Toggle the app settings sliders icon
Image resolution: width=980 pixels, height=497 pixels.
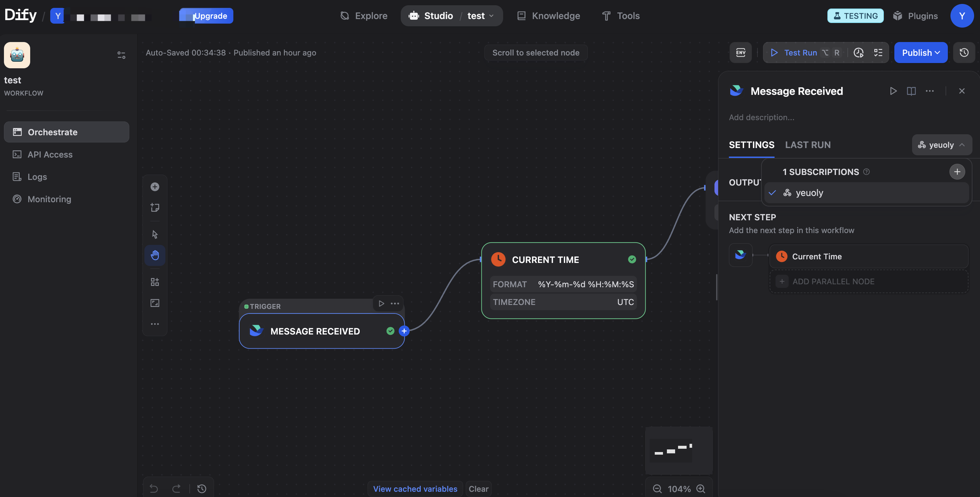[121, 55]
